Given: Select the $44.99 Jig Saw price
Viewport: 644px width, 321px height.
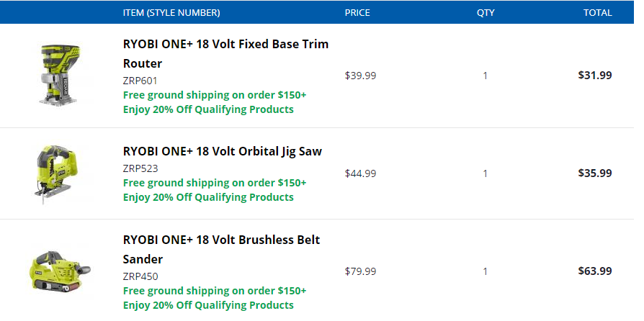Looking at the screenshot, I should point(360,173).
